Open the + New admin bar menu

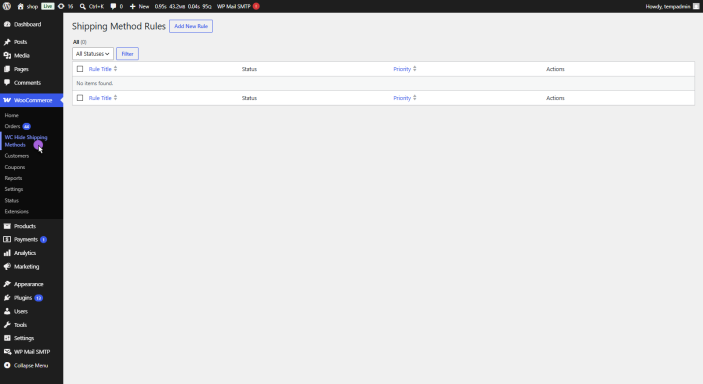139,6
